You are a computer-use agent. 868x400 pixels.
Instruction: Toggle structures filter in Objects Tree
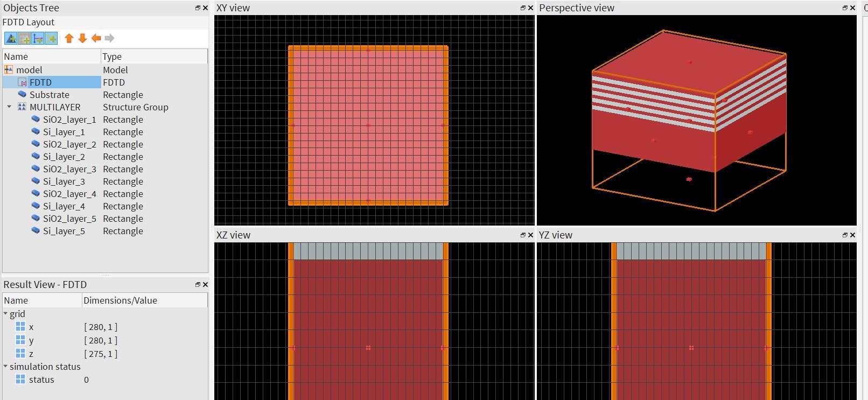[x=11, y=38]
